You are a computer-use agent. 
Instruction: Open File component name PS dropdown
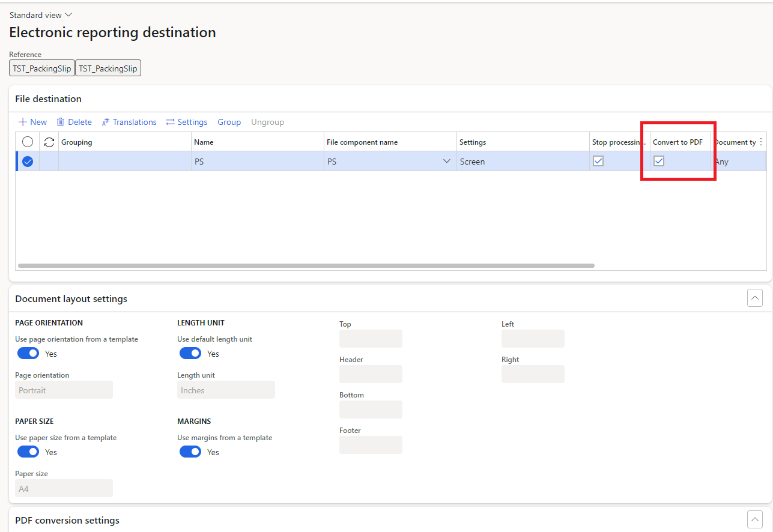point(446,161)
